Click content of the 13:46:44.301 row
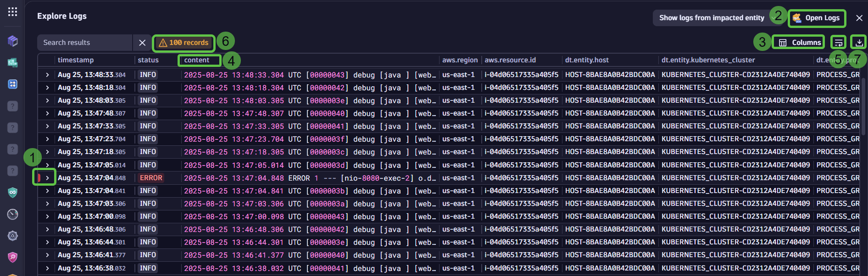Viewport: 868px width, 276px height. point(310,242)
